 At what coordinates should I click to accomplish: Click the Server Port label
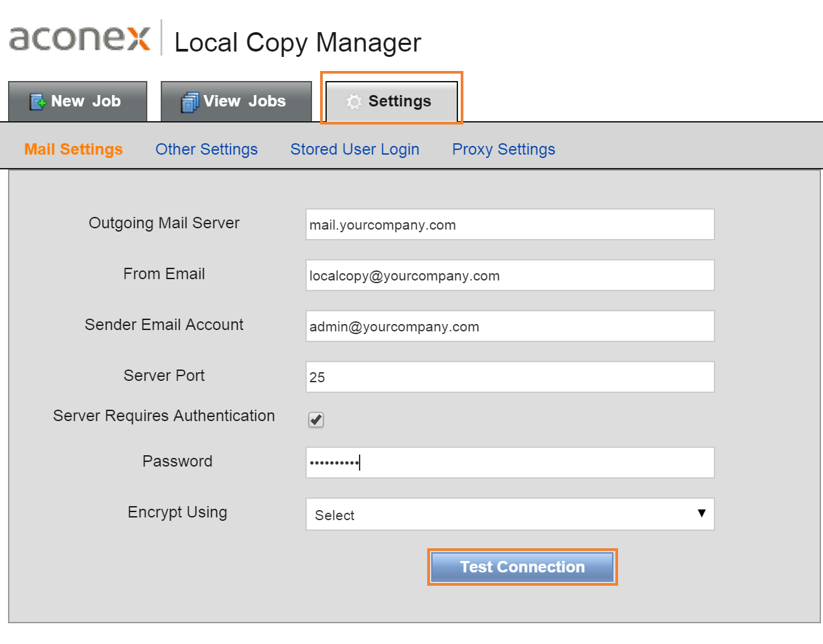[x=164, y=376]
